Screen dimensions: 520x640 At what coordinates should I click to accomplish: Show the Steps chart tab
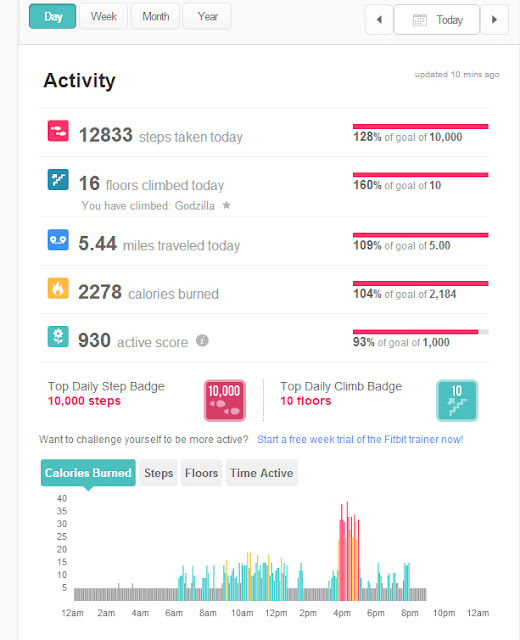tap(158, 473)
